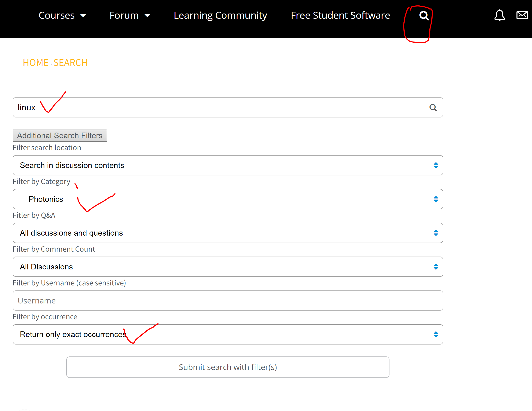Expand the Forum dropdown arrow
The height and width of the screenshot is (411, 532).
147,16
